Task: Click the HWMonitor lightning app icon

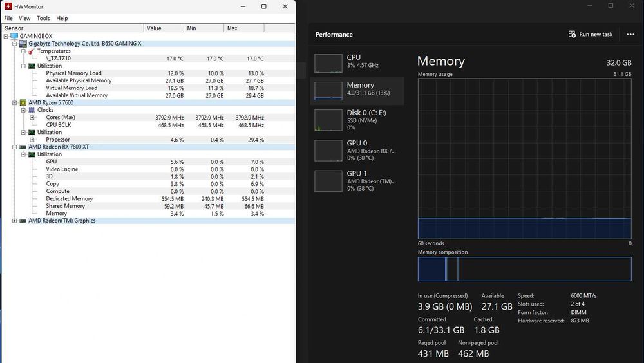Action: pyautogui.click(x=8, y=6)
